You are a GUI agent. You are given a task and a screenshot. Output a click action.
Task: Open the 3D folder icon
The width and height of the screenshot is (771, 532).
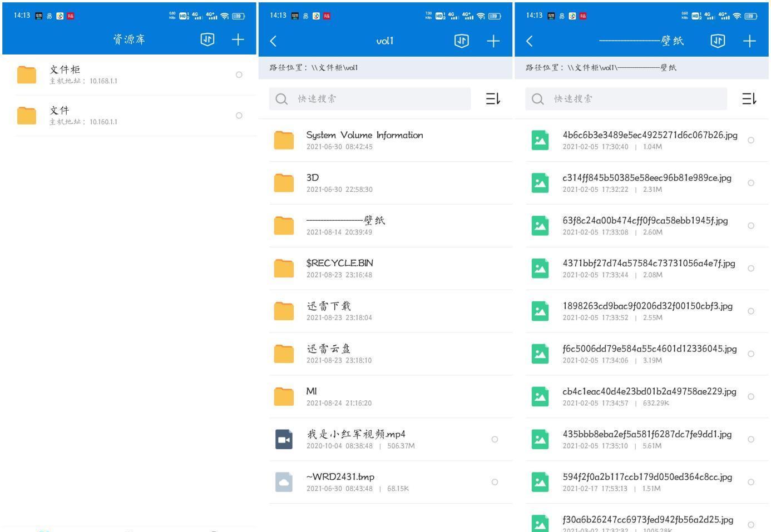point(284,183)
